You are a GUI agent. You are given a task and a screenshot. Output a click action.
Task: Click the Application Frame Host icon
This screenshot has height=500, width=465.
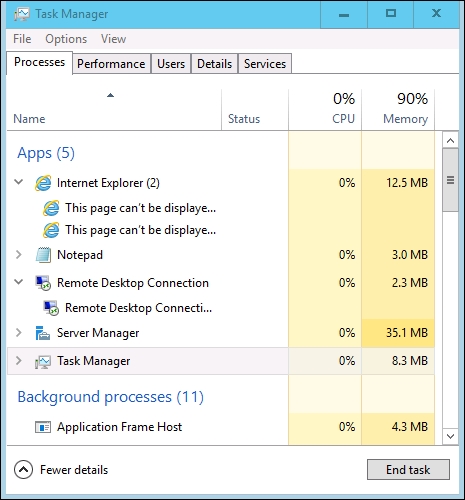[43, 427]
